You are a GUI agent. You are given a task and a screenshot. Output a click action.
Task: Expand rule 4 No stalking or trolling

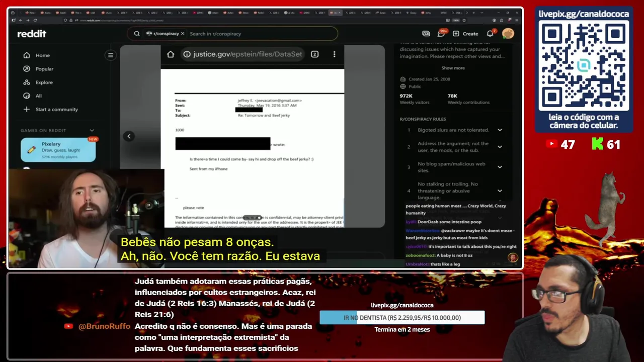click(x=500, y=191)
